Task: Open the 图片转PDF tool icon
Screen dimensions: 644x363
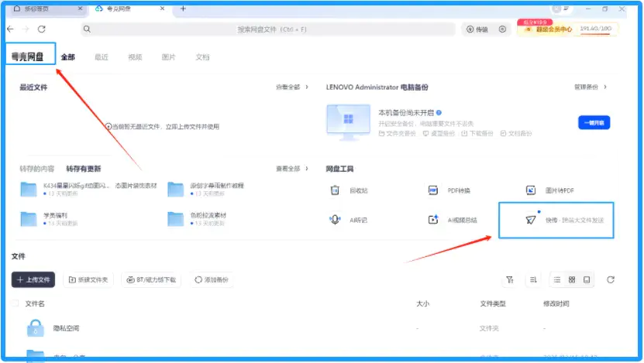Action: click(x=531, y=190)
